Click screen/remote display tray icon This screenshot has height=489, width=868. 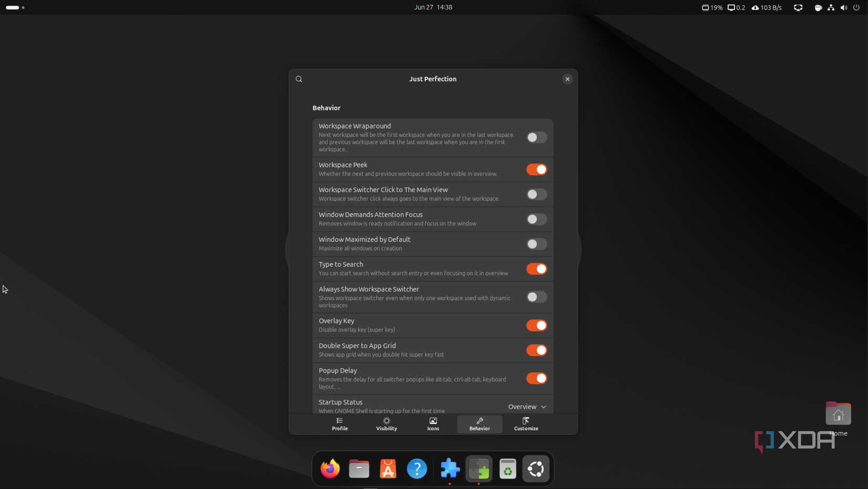798,7
